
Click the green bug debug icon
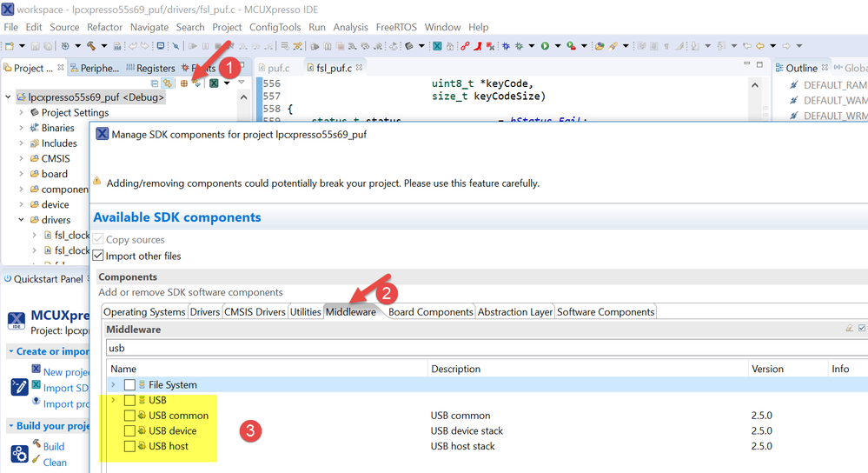(520, 46)
